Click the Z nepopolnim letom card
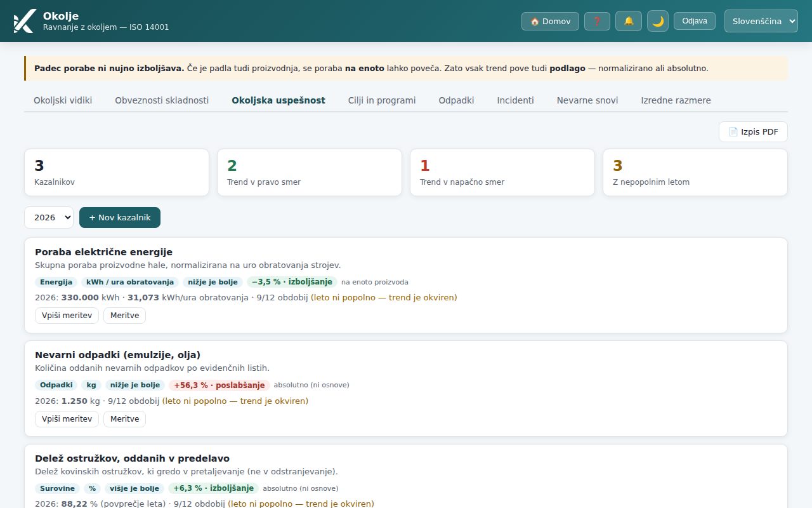812x508 pixels. 695,173
